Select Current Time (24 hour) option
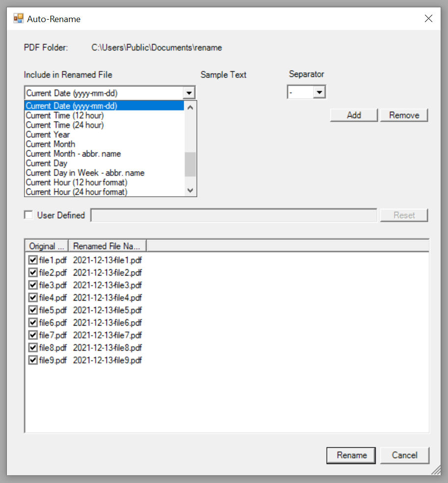 coord(104,125)
